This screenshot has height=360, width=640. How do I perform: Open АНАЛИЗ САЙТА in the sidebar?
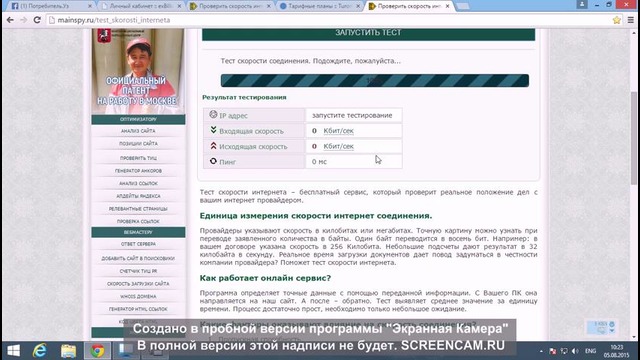click(138, 131)
